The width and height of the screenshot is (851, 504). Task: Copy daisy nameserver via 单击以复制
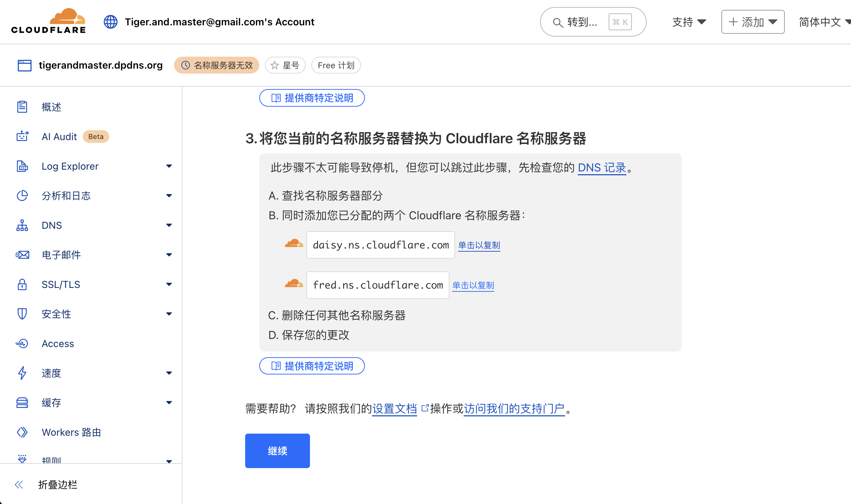[479, 245]
